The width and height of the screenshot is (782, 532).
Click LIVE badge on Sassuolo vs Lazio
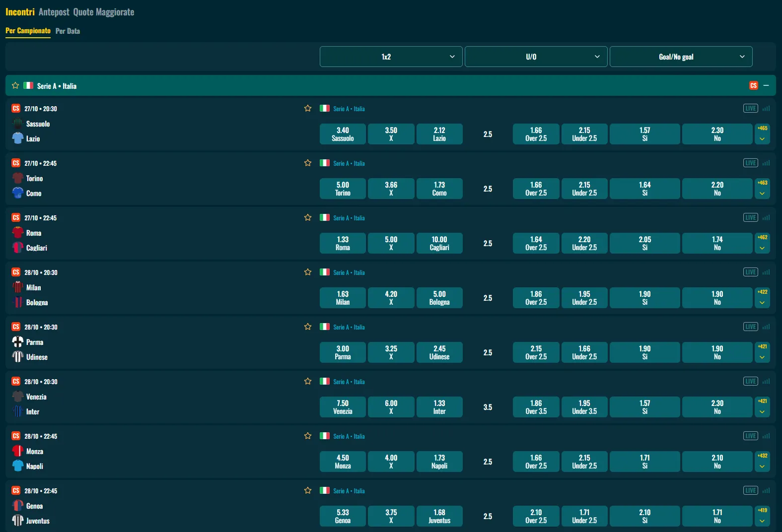pyautogui.click(x=750, y=108)
